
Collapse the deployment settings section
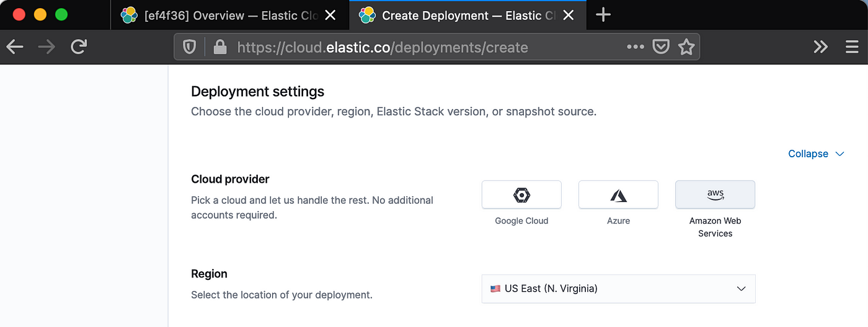(x=816, y=154)
